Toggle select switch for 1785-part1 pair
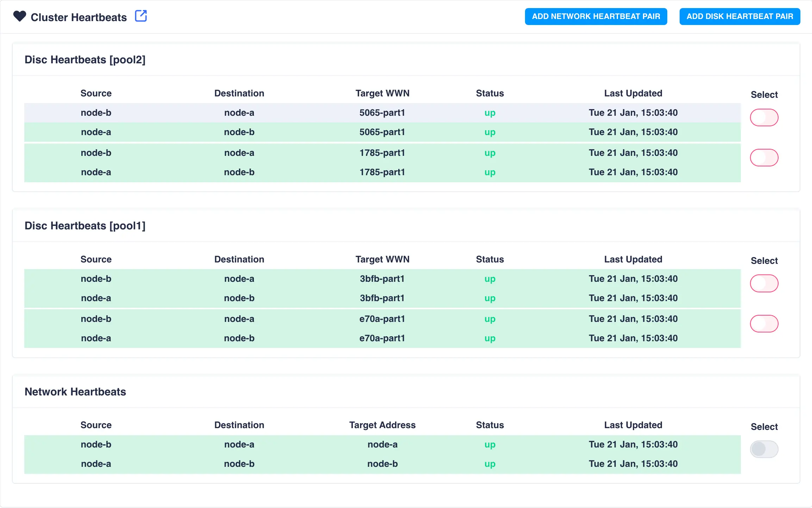 pos(764,158)
